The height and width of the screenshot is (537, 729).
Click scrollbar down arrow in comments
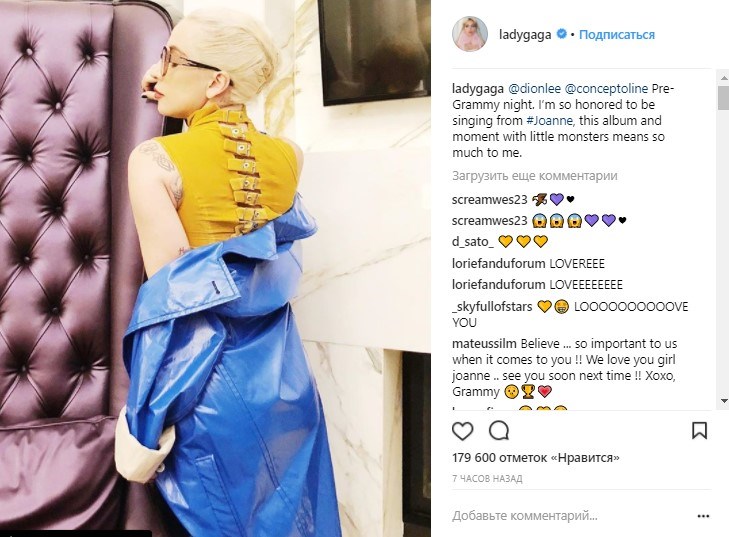[x=723, y=400]
